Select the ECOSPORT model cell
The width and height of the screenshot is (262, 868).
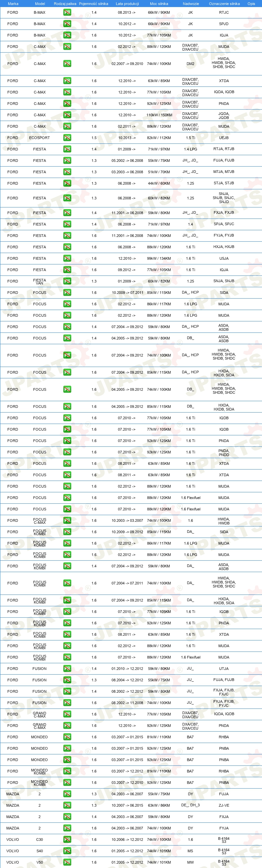coord(40,138)
